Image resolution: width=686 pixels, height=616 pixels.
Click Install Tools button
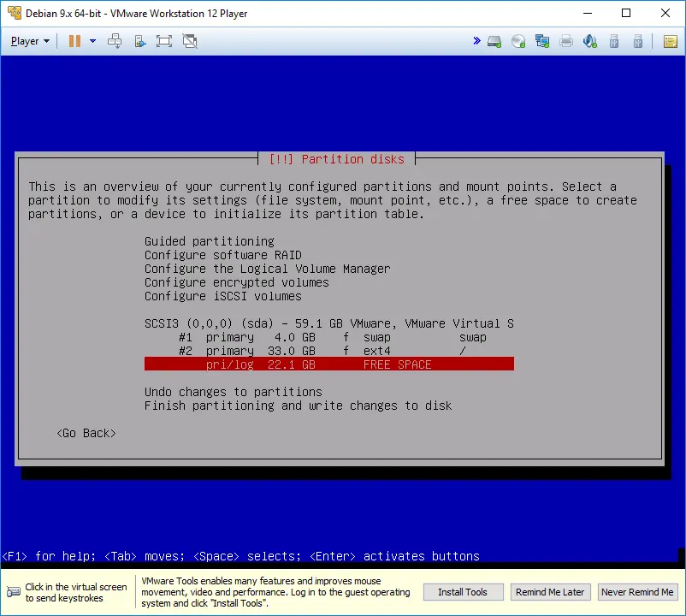pyautogui.click(x=463, y=592)
